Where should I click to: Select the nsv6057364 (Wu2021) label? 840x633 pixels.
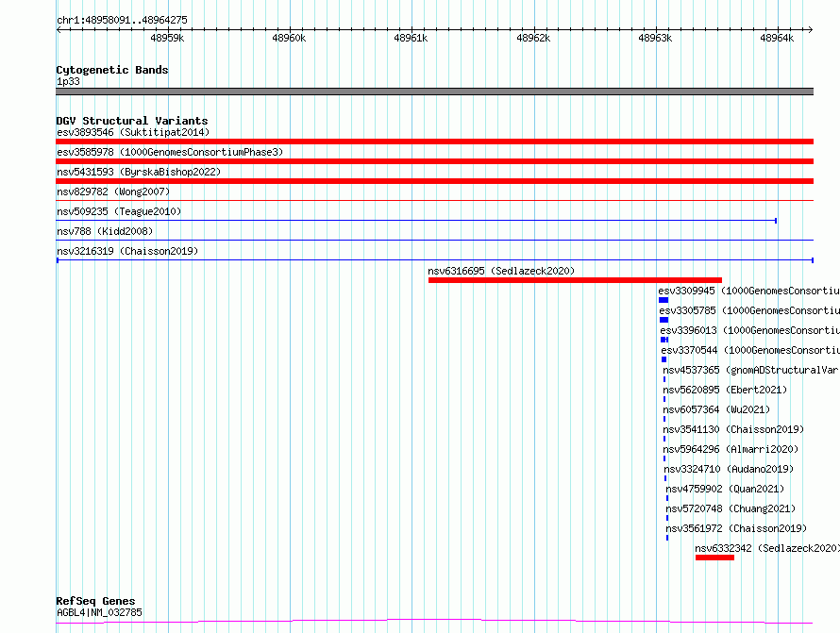[716, 409]
